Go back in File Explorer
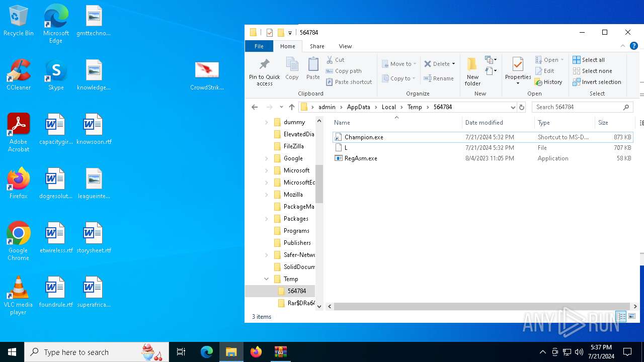644x362 pixels. click(x=255, y=107)
